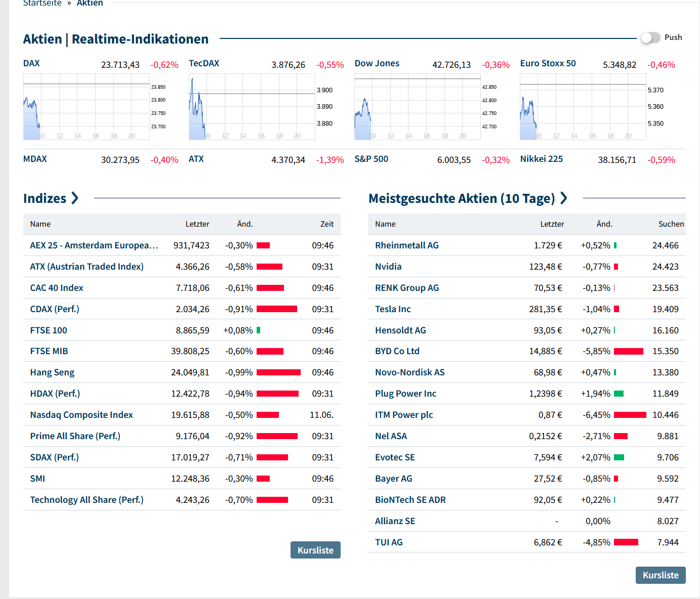Open Meistgesuchte Aktien chevron arrow
Viewport: 700px width, 599px height.
tap(564, 198)
